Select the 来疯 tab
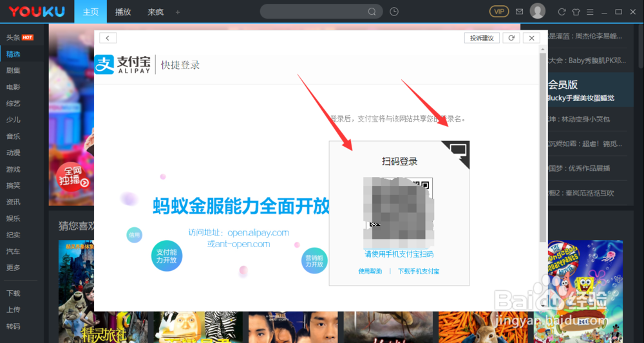This screenshot has height=343, width=644. coord(156,12)
